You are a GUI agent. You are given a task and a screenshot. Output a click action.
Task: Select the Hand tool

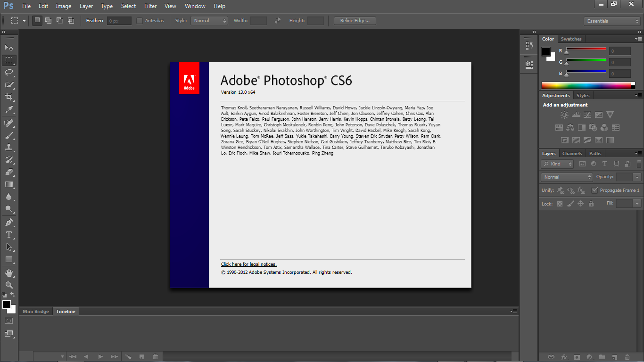pos(9,273)
